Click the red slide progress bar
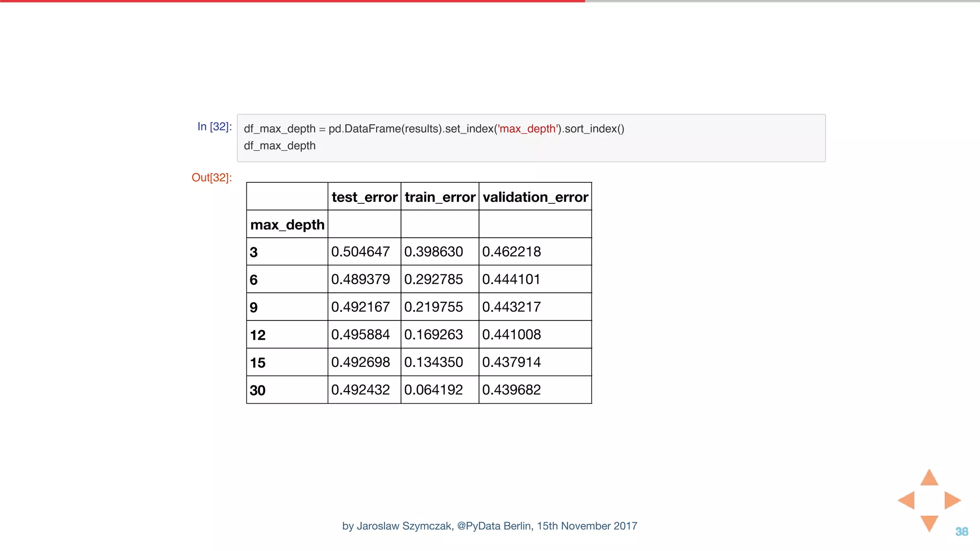980x551 pixels. point(292,1)
